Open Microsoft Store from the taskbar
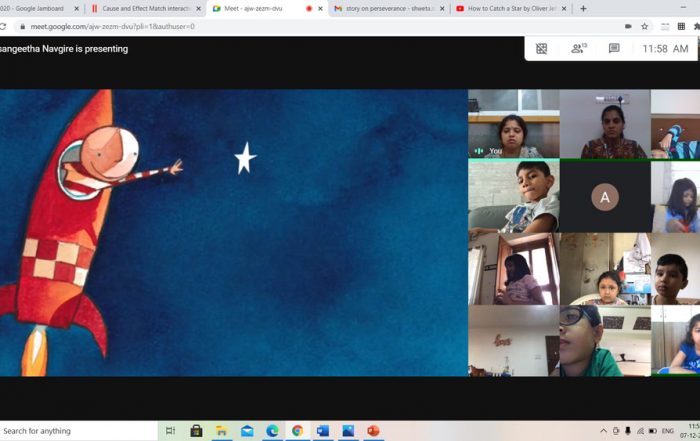Screen dimensions: 700x441 196,431
